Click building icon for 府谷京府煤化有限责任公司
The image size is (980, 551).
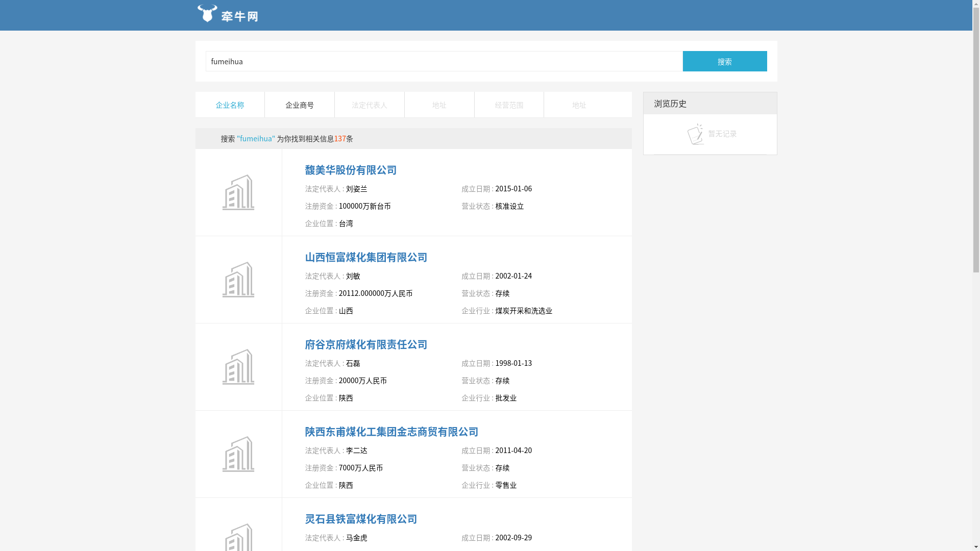[238, 367]
